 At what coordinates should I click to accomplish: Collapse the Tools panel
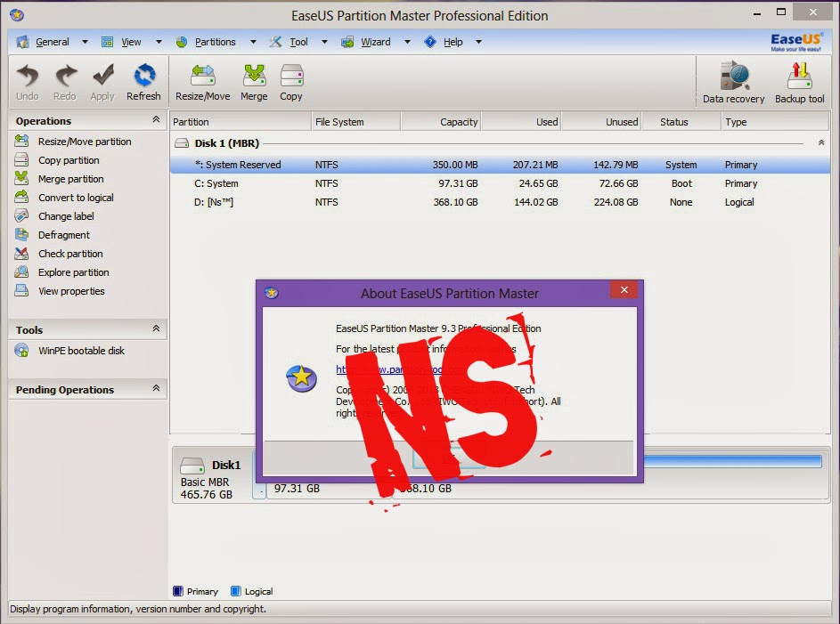coord(156,328)
